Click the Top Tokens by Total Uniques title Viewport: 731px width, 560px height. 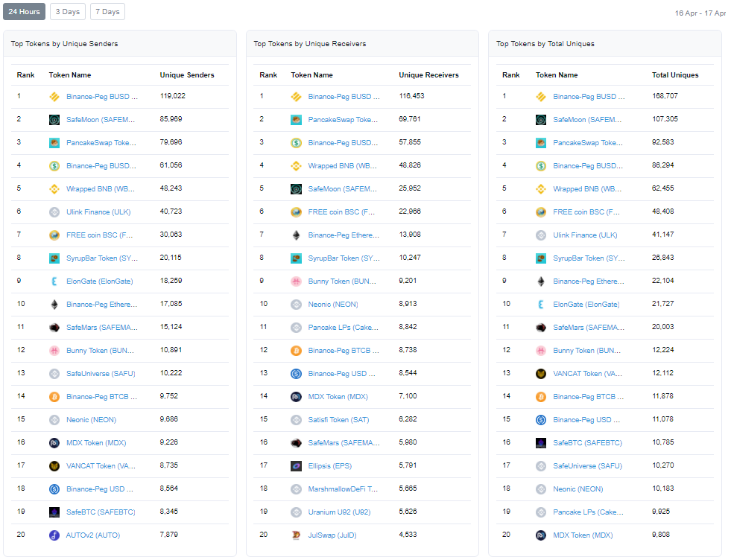click(x=545, y=44)
